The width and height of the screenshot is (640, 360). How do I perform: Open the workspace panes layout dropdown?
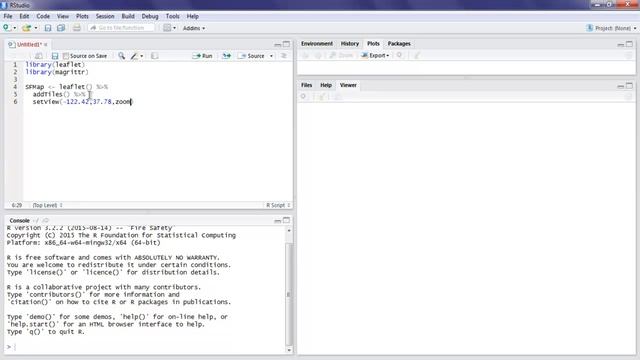tap(169, 28)
